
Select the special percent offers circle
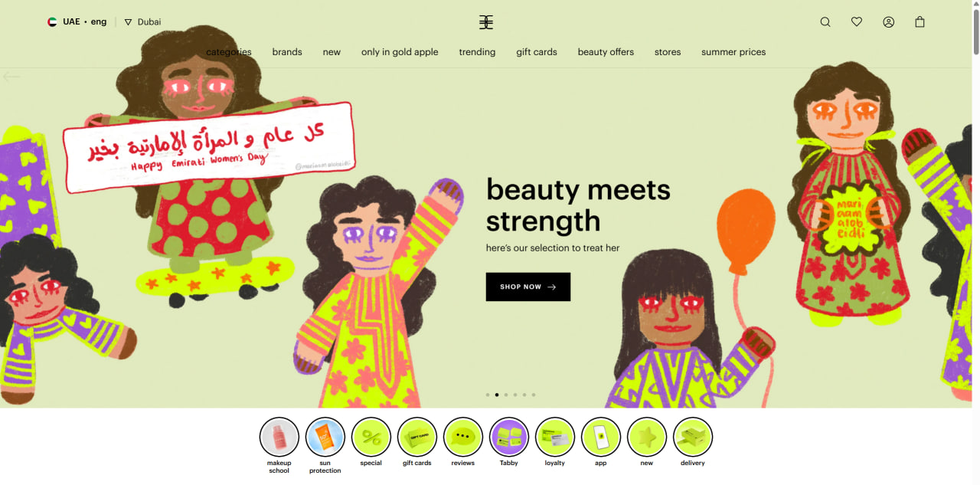coord(371,437)
